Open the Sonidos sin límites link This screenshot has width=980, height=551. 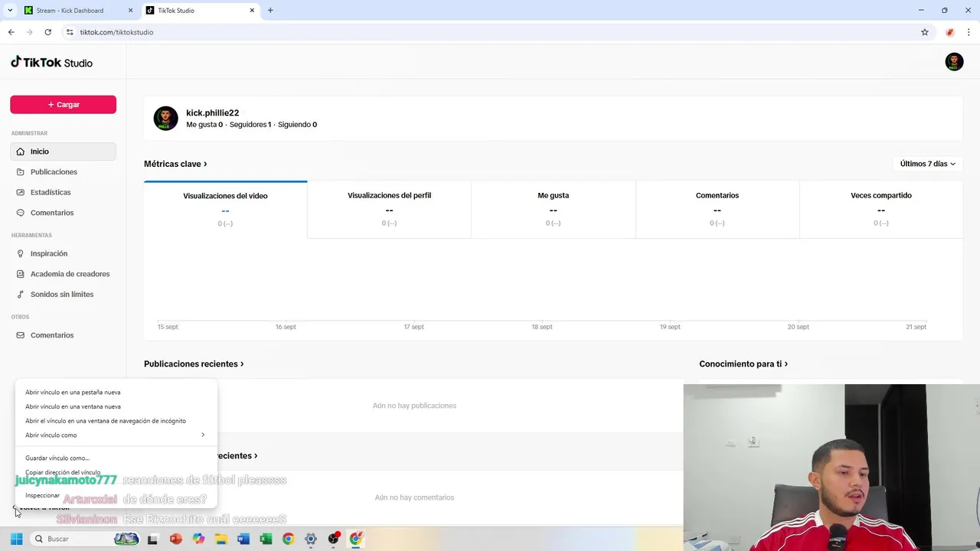click(63, 295)
